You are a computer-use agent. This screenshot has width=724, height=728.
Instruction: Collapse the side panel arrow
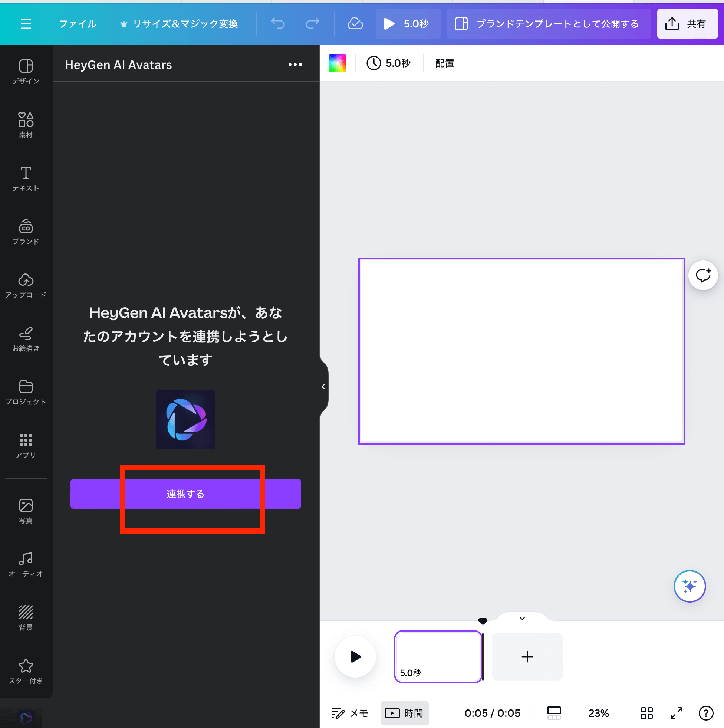point(323,387)
